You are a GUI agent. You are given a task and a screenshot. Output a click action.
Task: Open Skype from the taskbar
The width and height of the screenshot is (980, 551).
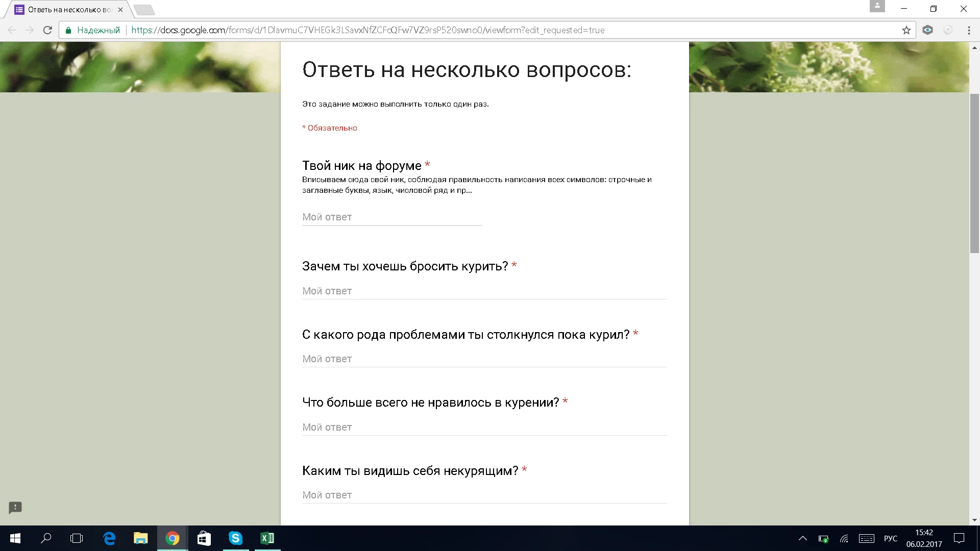pos(235,538)
